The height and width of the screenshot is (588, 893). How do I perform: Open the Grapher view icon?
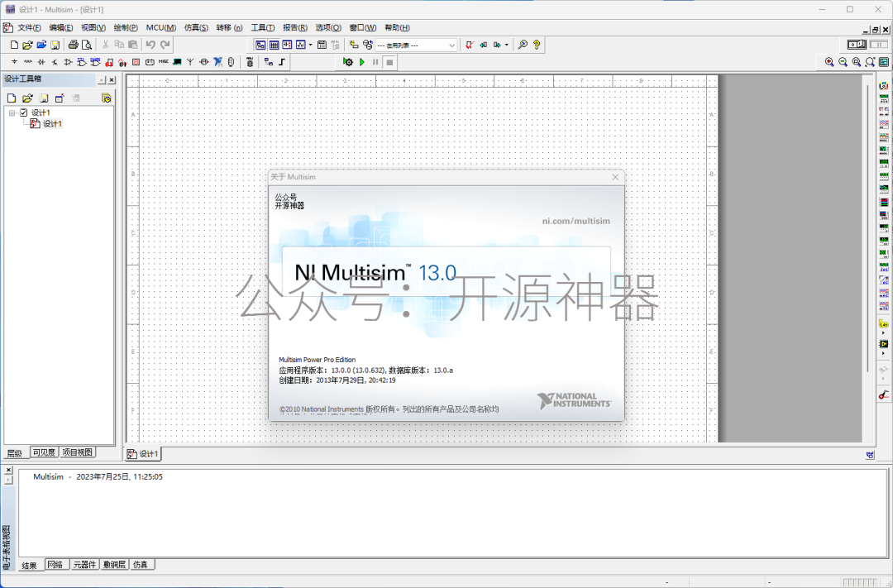tap(301, 45)
